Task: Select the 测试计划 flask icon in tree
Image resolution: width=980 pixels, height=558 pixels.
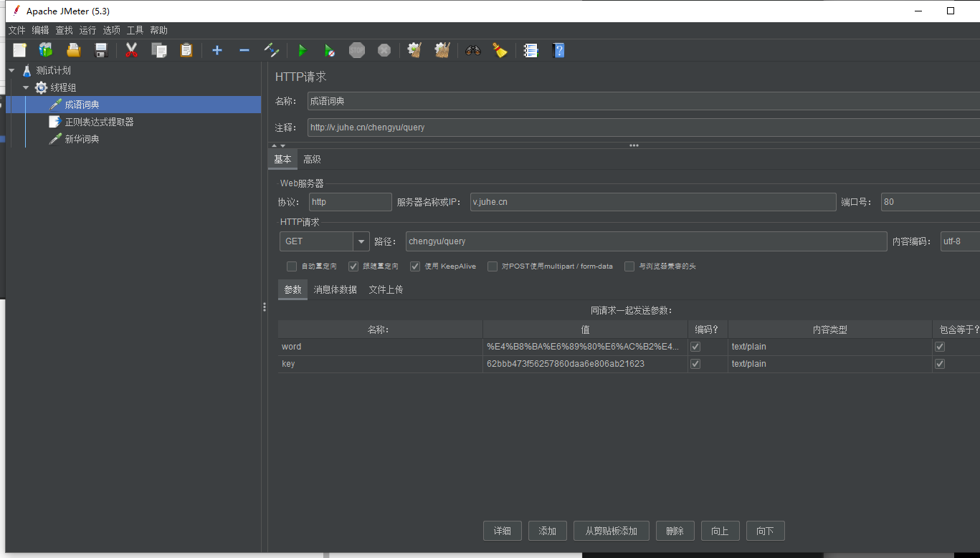Action: point(27,70)
